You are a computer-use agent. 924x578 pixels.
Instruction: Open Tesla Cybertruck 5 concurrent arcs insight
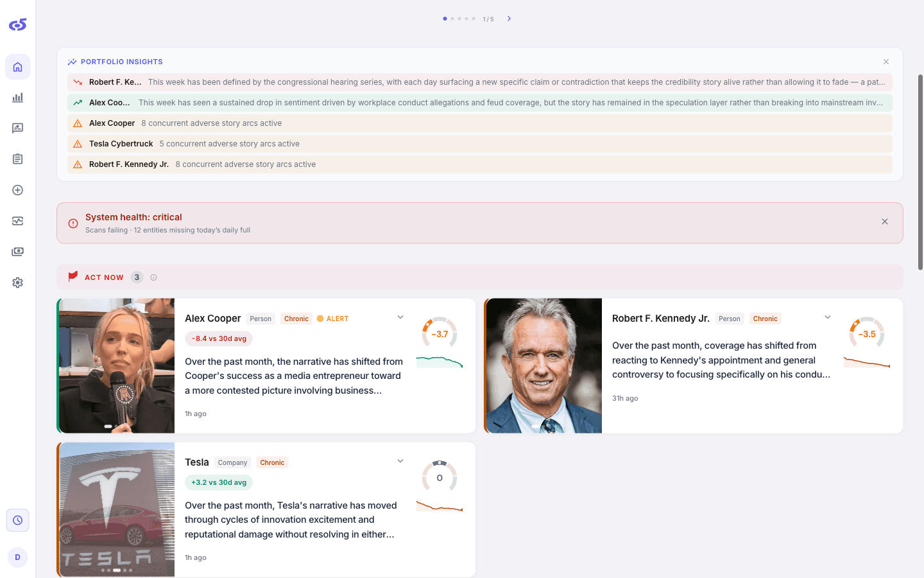(480, 144)
